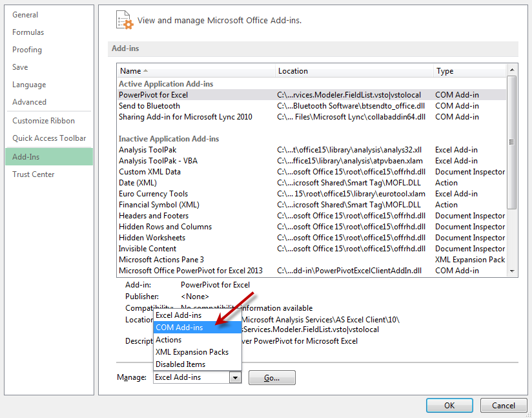Select the PowerPivot for Excel add-in row

tap(311, 95)
